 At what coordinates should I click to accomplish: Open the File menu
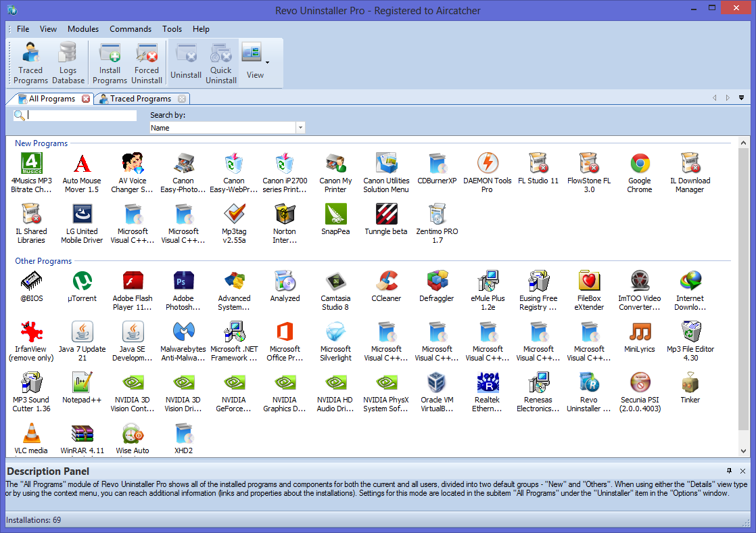(23, 29)
